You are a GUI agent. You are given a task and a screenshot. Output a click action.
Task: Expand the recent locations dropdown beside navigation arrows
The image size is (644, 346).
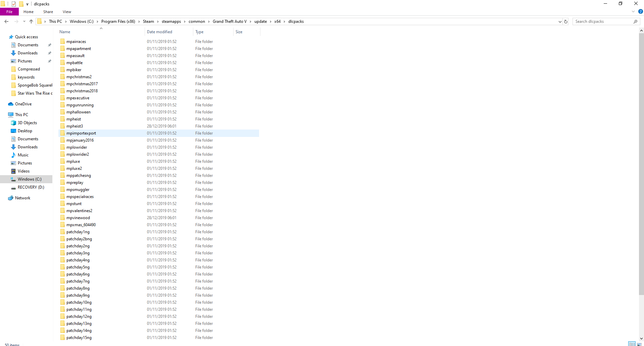pos(24,21)
